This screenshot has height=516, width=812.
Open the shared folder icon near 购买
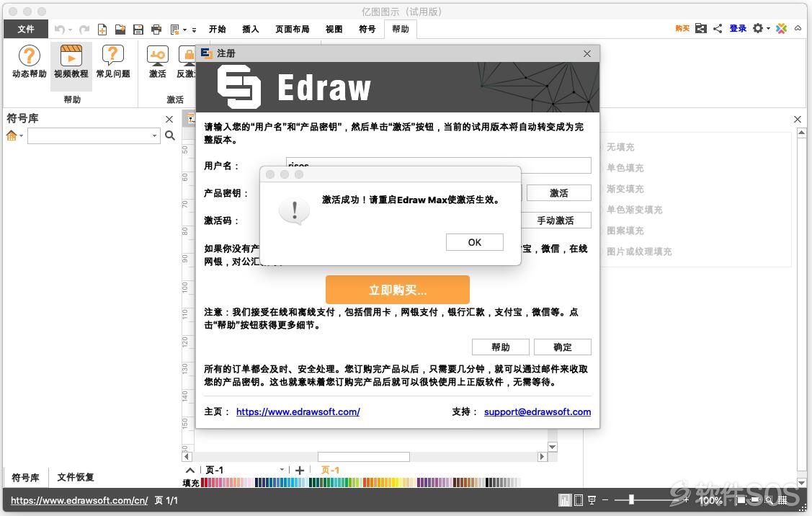click(700, 29)
